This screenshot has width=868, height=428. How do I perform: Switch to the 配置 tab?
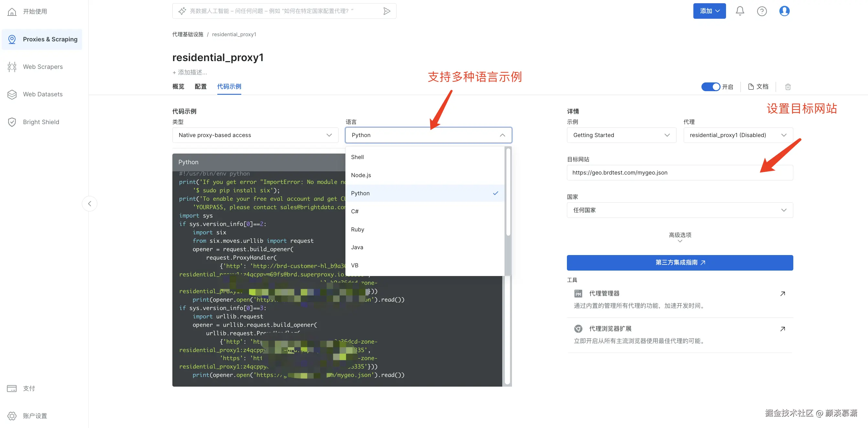click(201, 87)
